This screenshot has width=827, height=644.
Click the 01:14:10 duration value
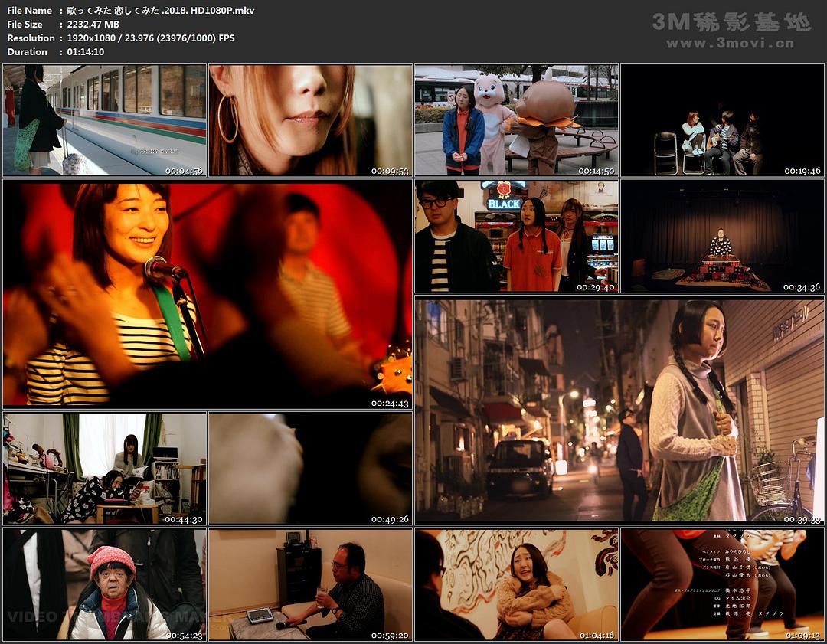(86, 52)
